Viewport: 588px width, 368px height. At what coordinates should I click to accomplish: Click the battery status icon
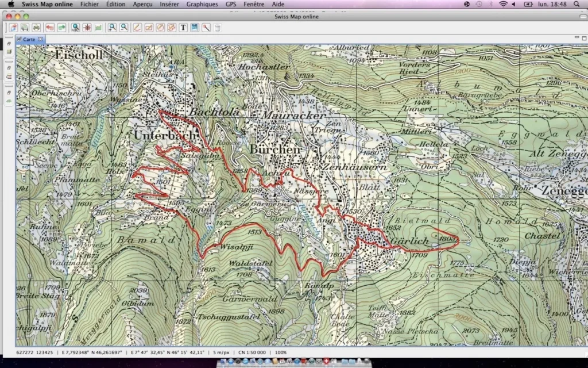(x=528, y=4)
